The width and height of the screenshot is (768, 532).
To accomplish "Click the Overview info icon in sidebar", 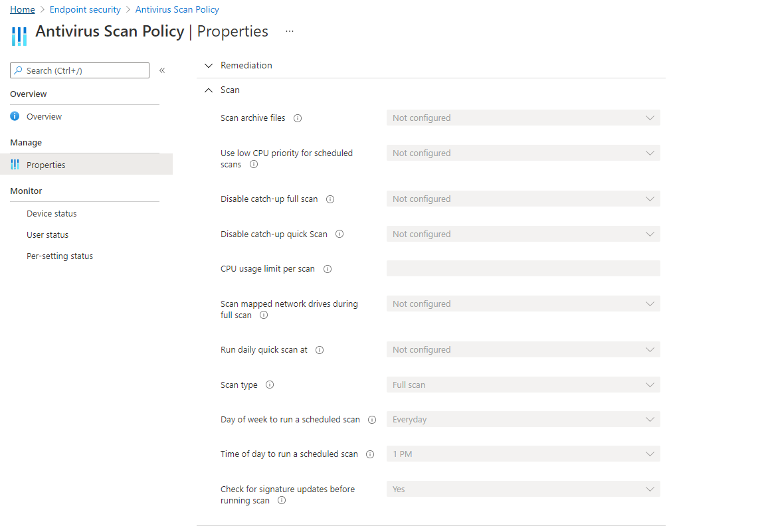I will coord(15,116).
